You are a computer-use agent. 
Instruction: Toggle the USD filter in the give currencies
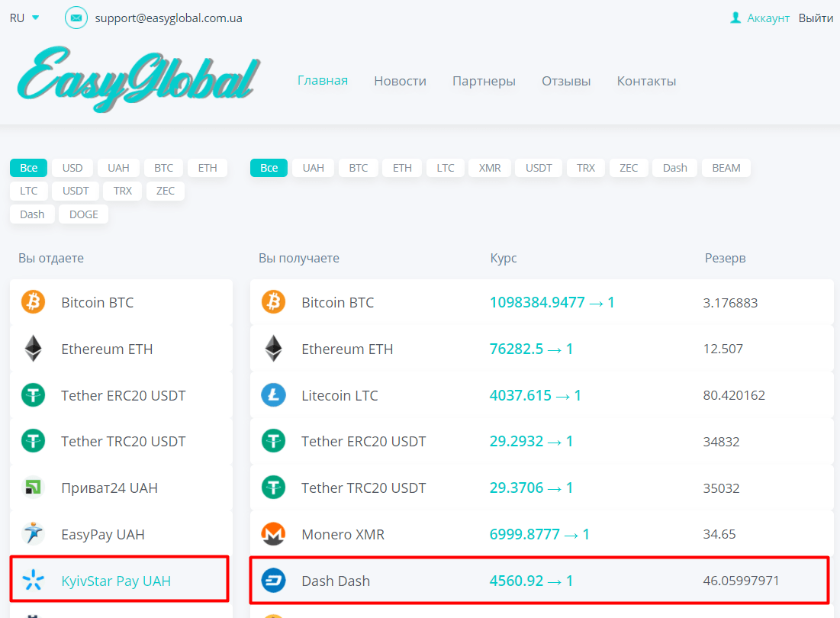pyautogui.click(x=72, y=168)
